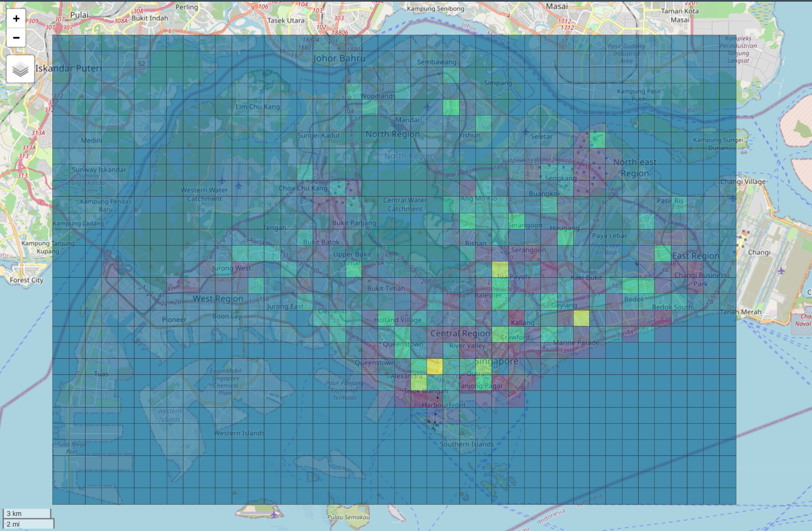Select the yellow grid cell near Alexandra
The image size is (812, 531).
pyautogui.click(x=434, y=367)
